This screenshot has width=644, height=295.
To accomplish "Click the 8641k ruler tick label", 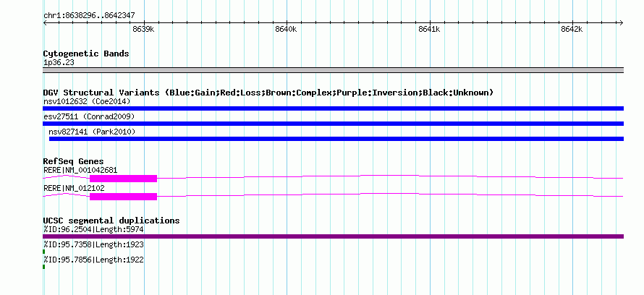I will tap(429, 29).
